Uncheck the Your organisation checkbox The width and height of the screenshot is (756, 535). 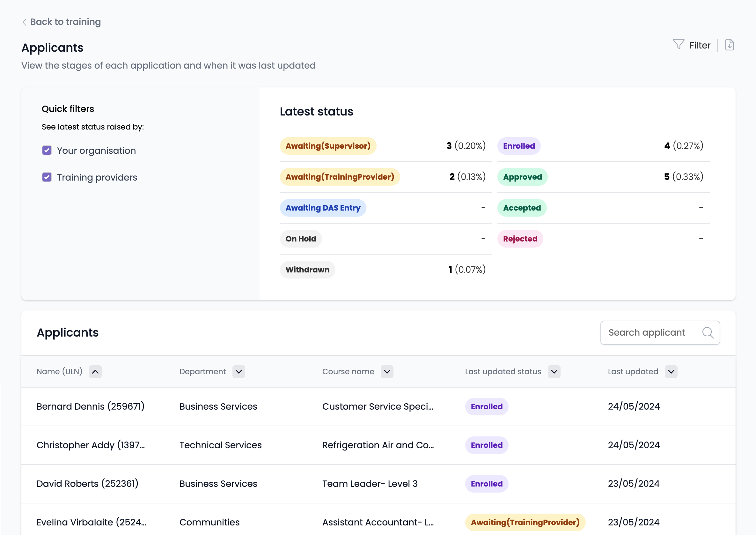point(47,151)
